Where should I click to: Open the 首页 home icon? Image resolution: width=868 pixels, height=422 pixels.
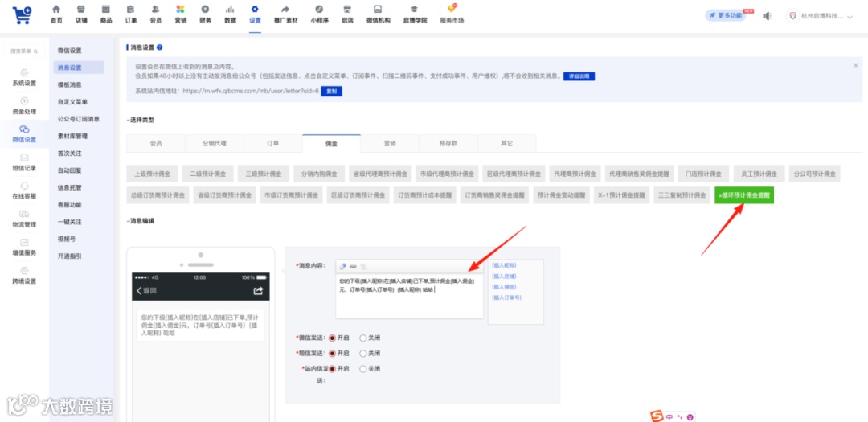56,14
